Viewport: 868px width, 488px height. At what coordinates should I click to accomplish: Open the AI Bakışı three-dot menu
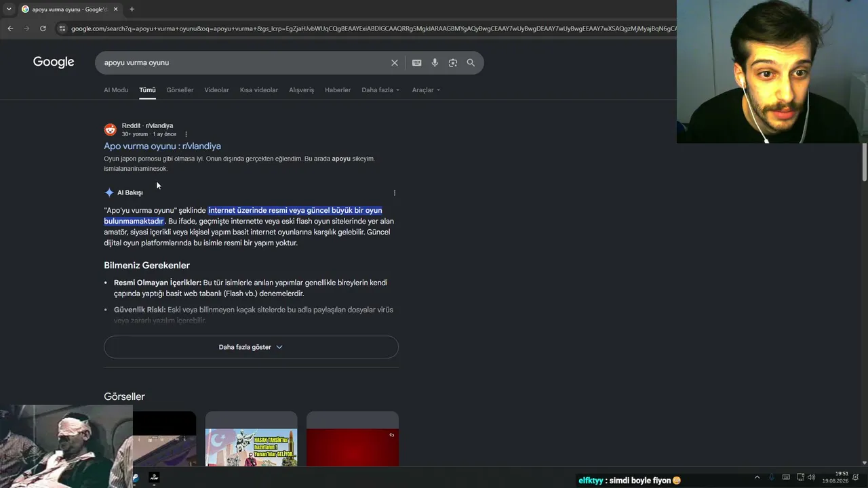394,192
